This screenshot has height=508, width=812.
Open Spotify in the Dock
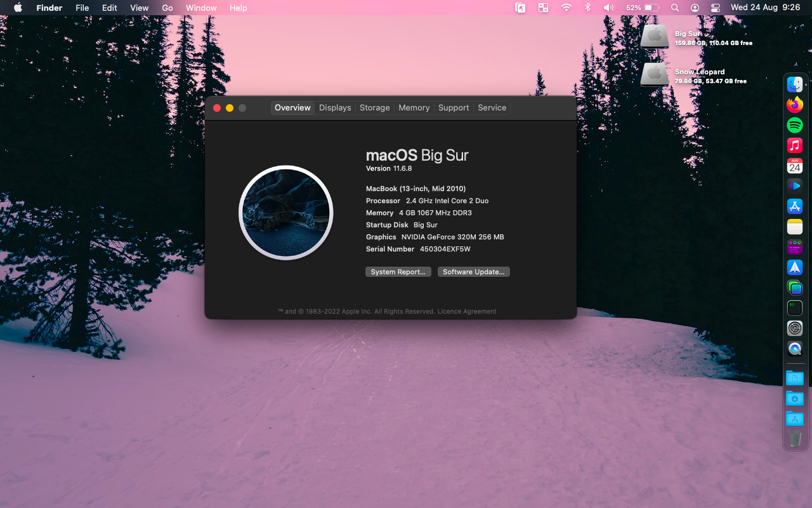(795, 125)
